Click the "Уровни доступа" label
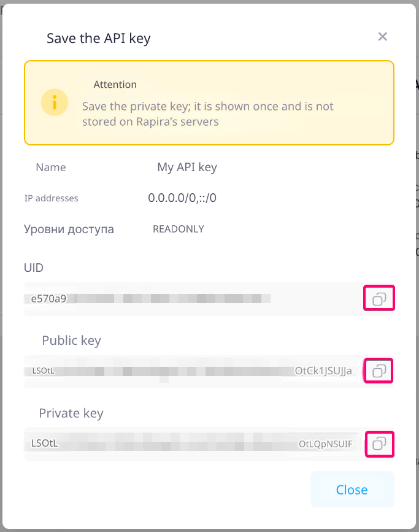The width and height of the screenshot is (419, 532). tap(69, 229)
